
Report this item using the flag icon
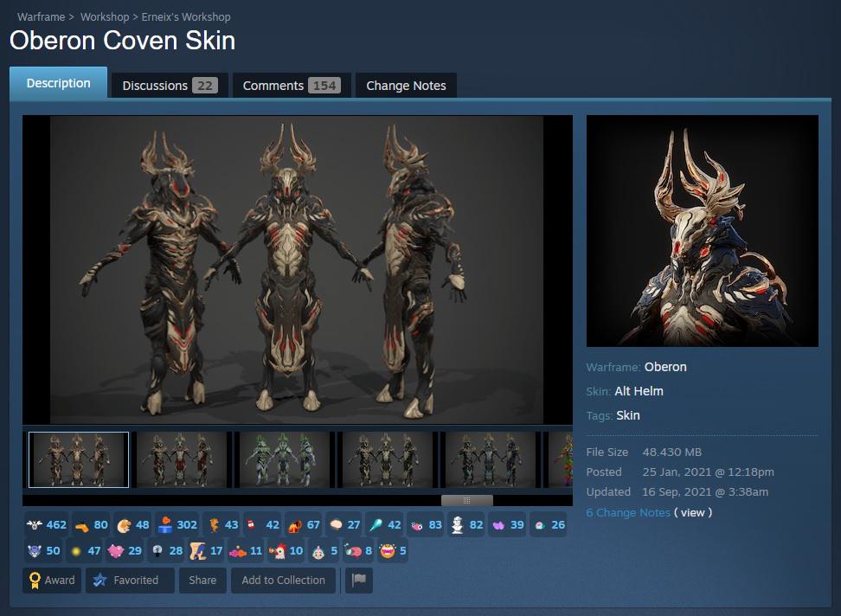pos(359,580)
